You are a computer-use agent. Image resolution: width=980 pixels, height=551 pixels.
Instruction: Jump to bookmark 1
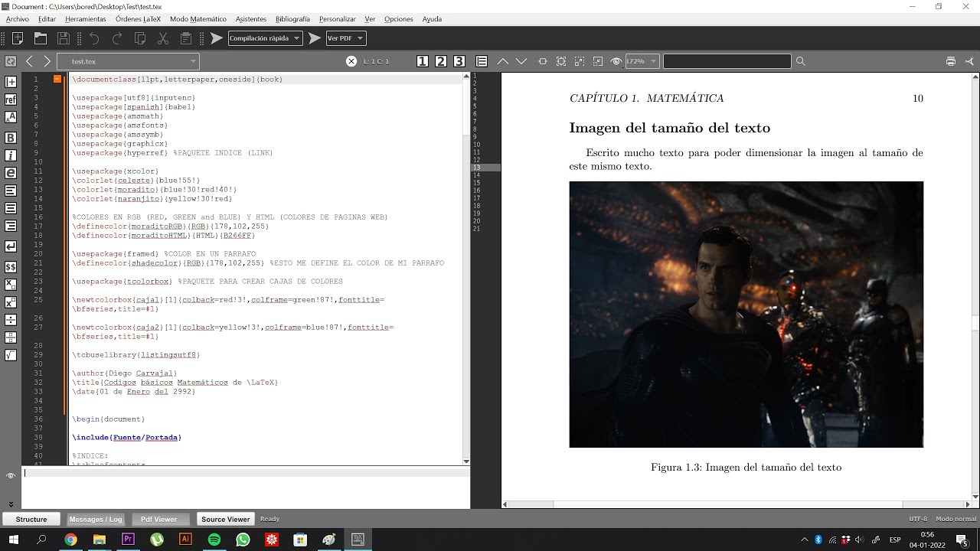[423, 61]
